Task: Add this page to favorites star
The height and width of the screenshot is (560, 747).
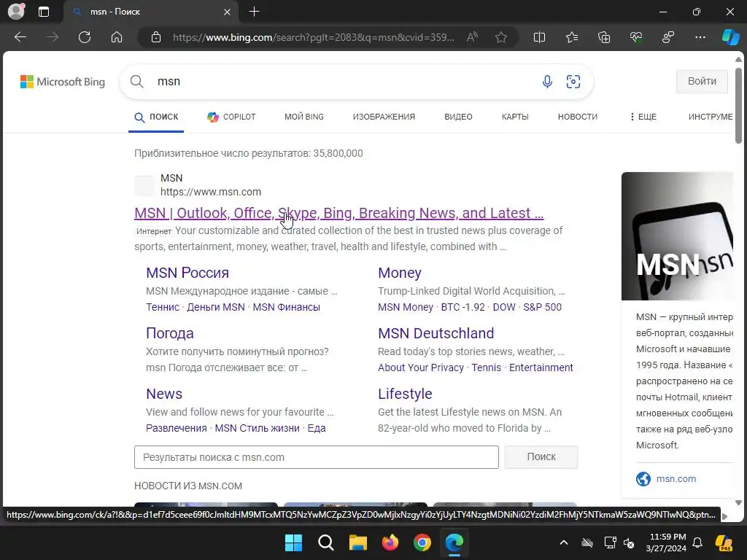Action: tap(500, 37)
